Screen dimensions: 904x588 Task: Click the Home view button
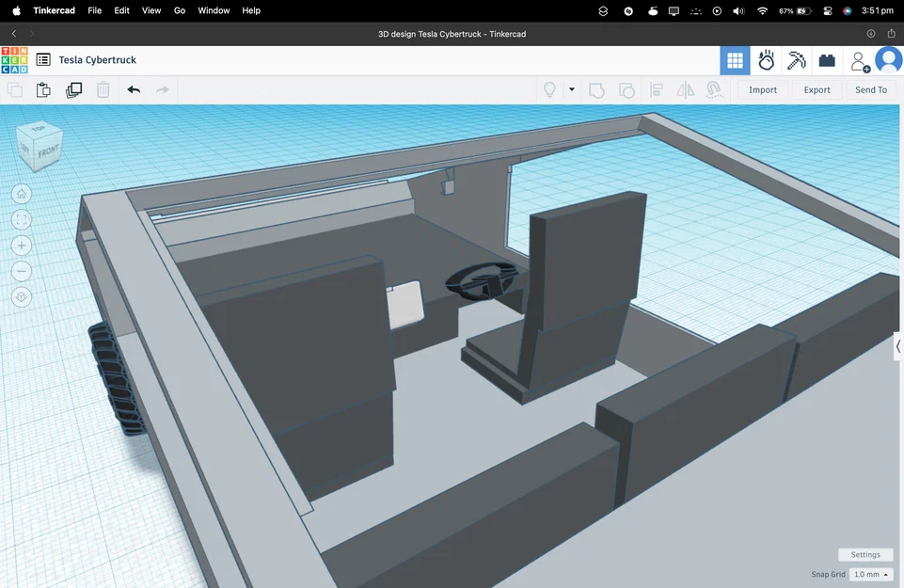pyautogui.click(x=22, y=194)
